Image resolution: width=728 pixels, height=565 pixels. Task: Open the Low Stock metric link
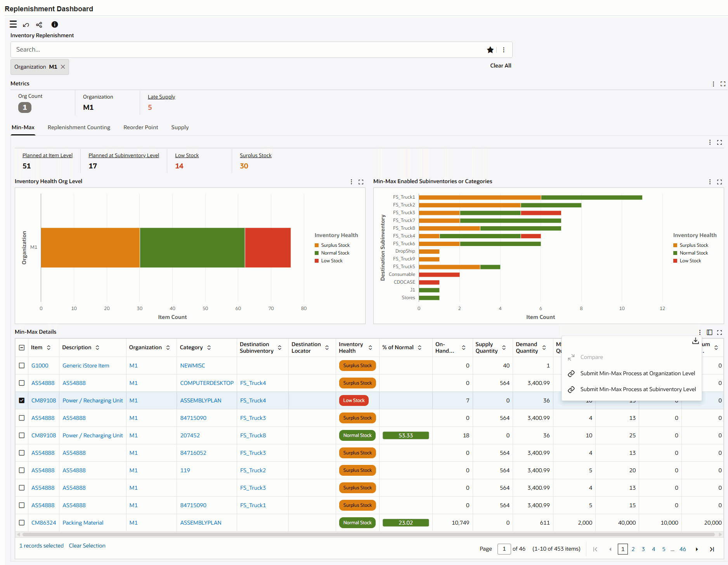(x=187, y=155)
